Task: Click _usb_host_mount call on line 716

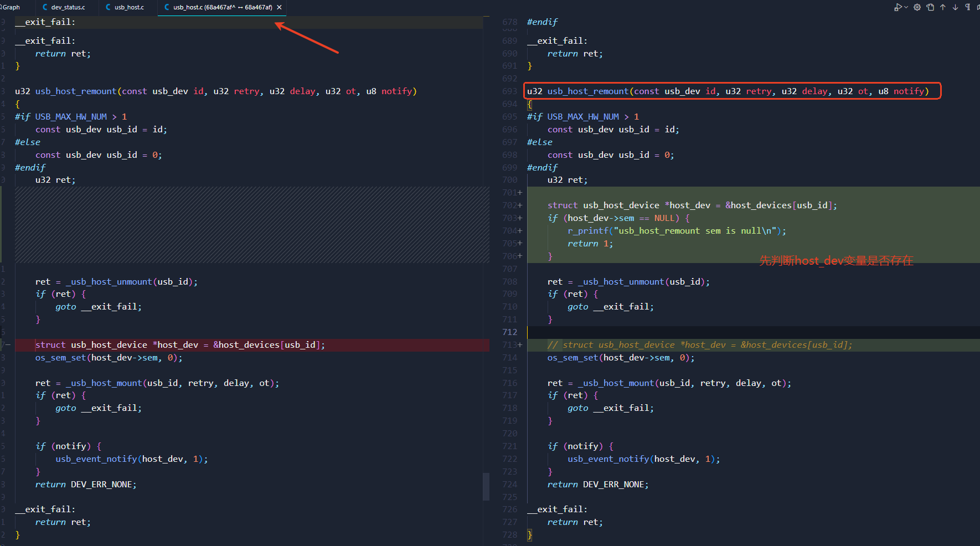Action: (x=684, y=383)
